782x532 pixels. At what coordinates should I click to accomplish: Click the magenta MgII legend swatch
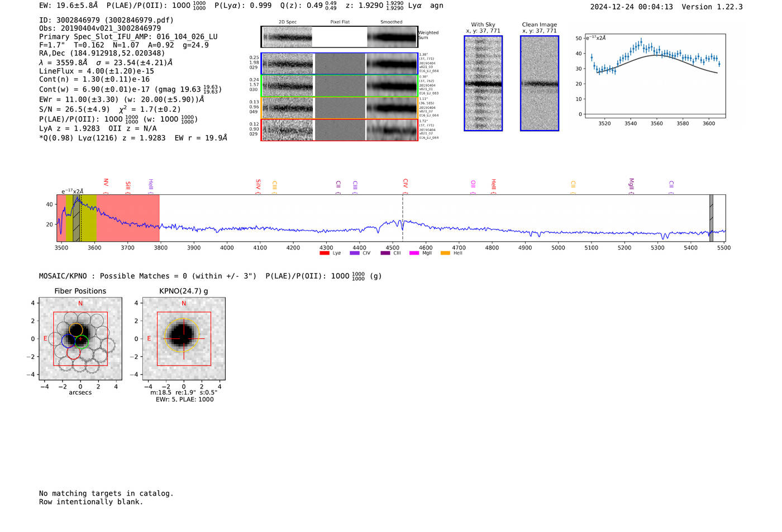(414, 253)
